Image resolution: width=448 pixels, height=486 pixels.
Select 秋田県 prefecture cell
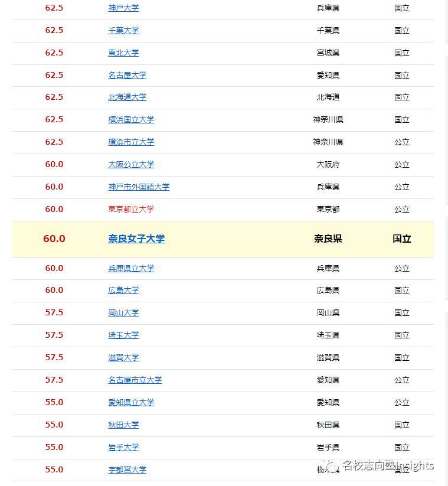click(328, 425)
